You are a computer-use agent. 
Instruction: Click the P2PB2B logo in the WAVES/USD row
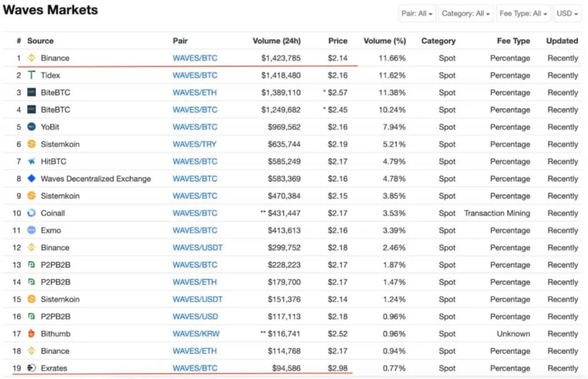[32, 316]
